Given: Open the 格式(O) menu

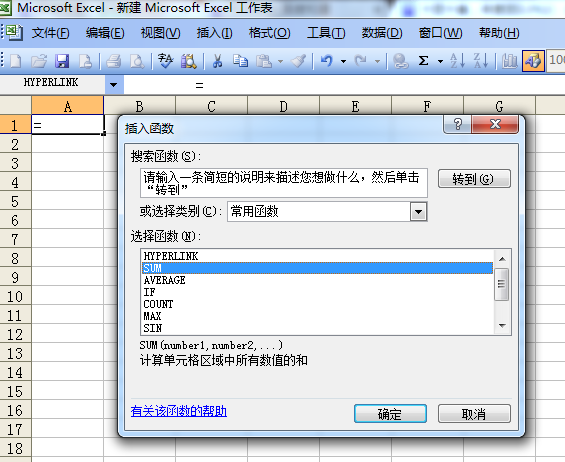Looking at the screenshot, I should [270, 33].
